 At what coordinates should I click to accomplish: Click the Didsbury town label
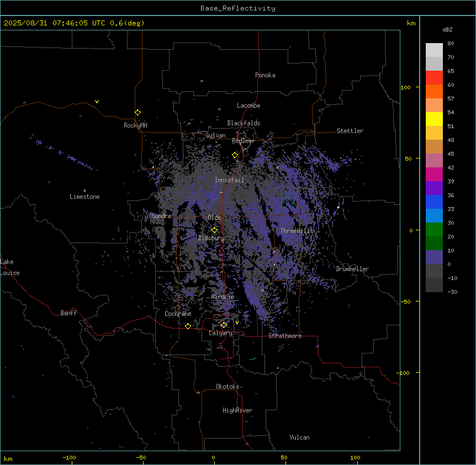211,238
